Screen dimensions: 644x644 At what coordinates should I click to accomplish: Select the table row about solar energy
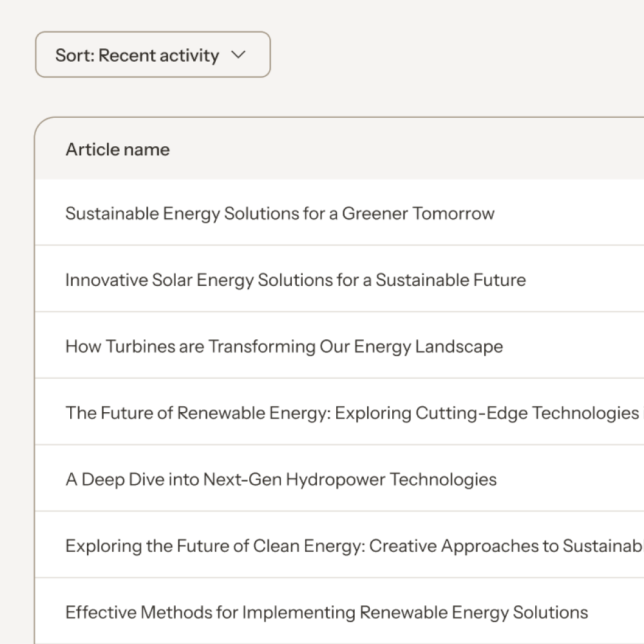tap(580, 280)
